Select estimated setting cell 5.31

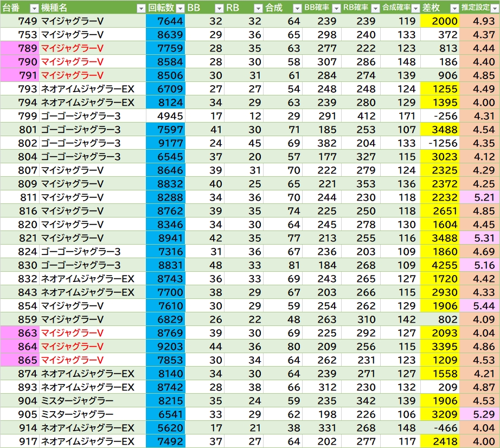click(x=480, y=238)
